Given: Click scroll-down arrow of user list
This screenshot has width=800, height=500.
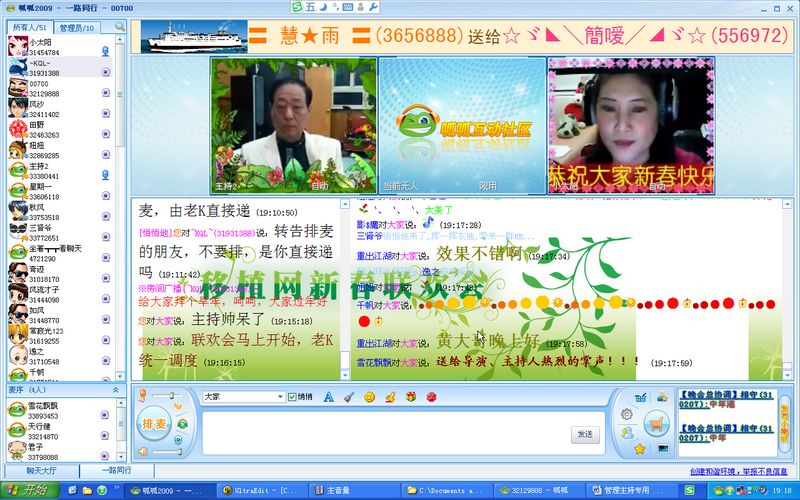Looking at the screenshot, I should point(120,376).
